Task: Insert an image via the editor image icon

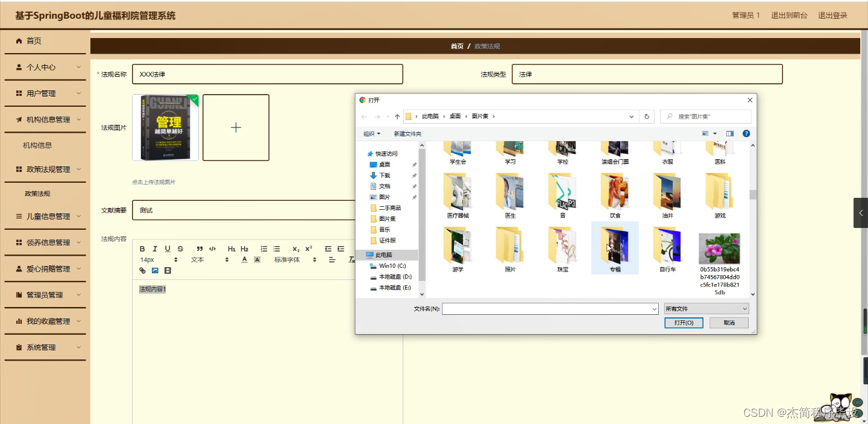Action: [x=154, y=270]
